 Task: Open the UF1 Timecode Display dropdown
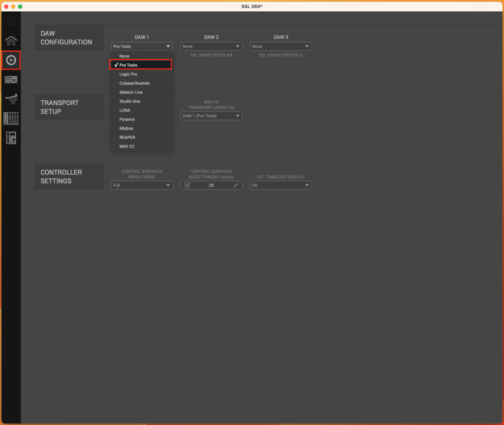[x=281, y=185]
